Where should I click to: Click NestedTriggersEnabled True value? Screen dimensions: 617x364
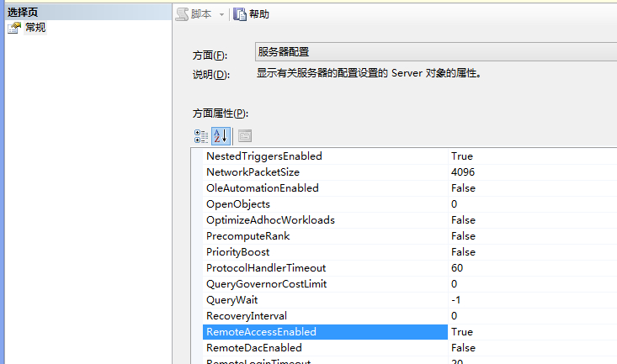(462, 156)
